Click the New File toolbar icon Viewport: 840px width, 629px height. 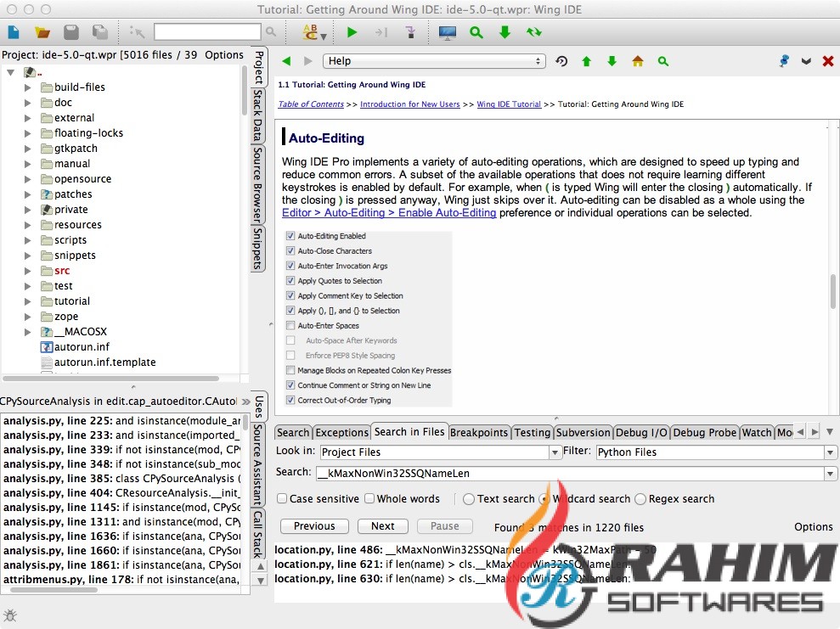point(14,32)
